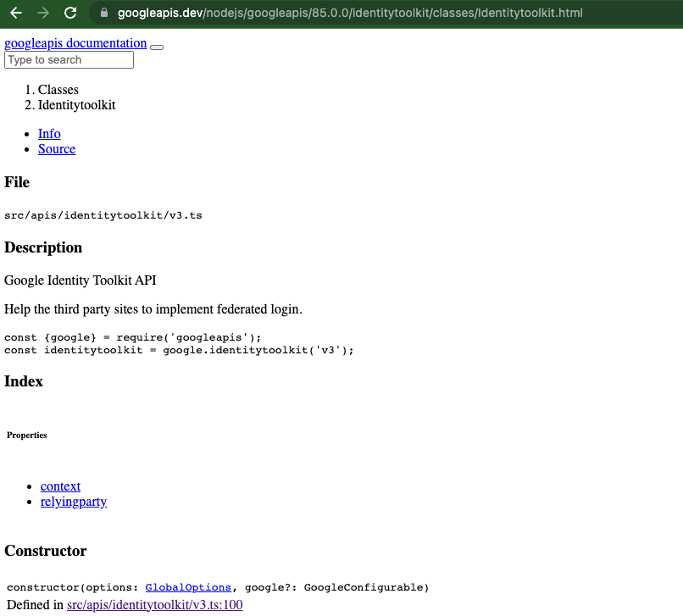Click the Index heading
This screenshot has width=683, height=616.
coord(24,381)
